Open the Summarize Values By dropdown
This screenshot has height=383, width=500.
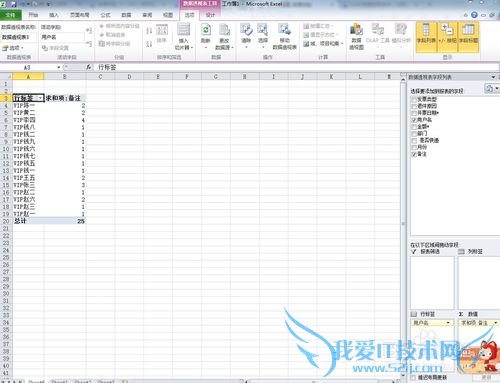pos(318,26)
